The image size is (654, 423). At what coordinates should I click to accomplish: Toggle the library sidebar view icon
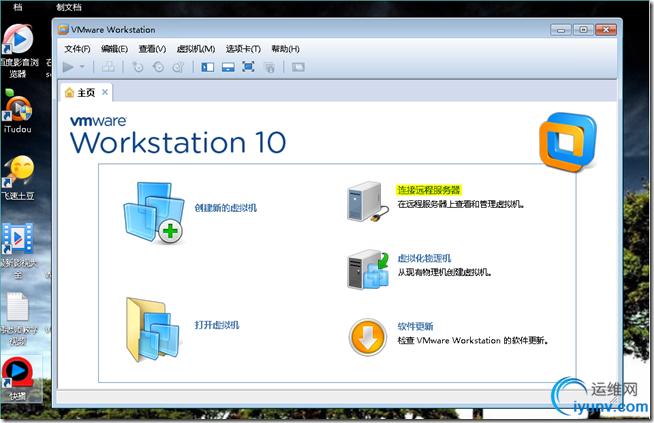(208, 67)
